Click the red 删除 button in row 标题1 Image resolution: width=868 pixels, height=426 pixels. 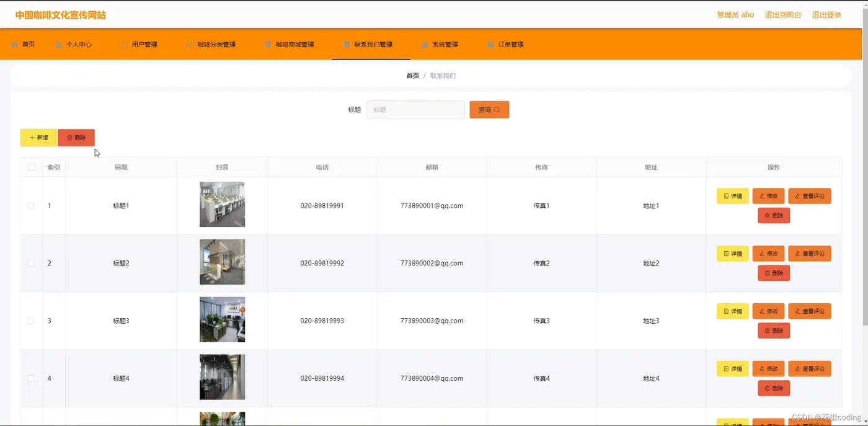[x=774, y=216]
